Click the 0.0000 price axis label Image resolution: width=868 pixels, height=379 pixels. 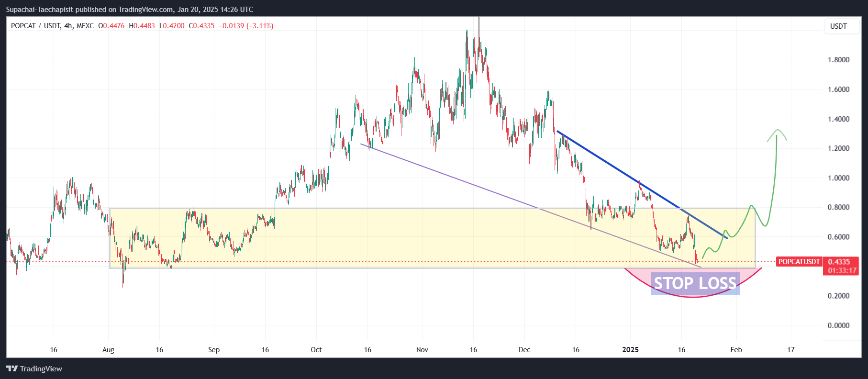pyautogui.click(x=838, y=325)
